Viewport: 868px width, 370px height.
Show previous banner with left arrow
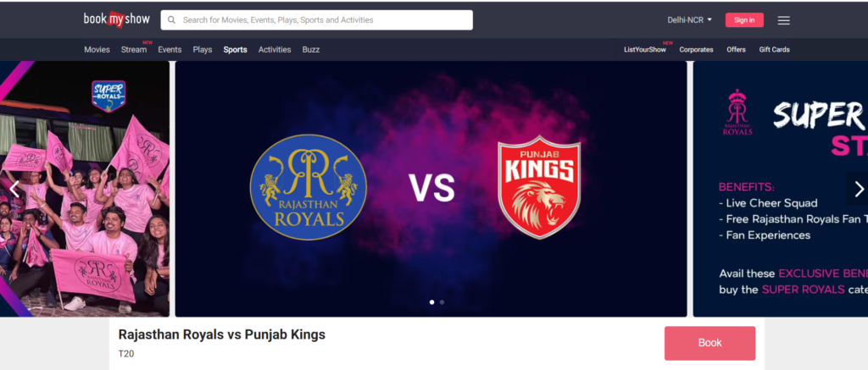click(14, 189)
